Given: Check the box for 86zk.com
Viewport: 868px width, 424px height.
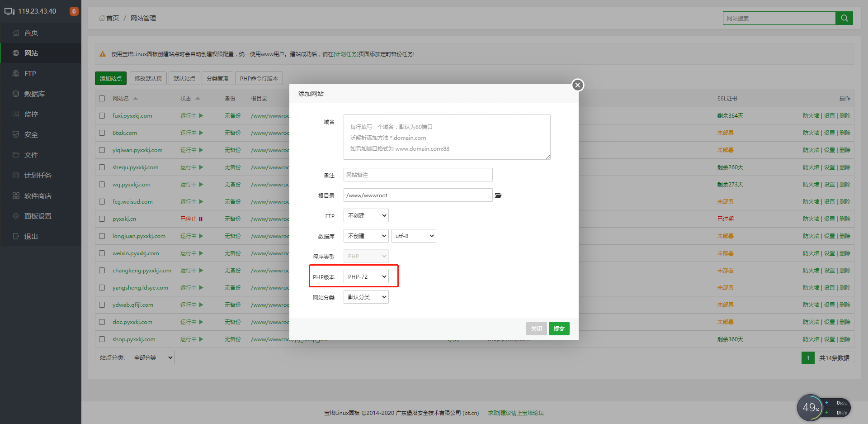Looking at the screenshot, I should click(102, 133).
